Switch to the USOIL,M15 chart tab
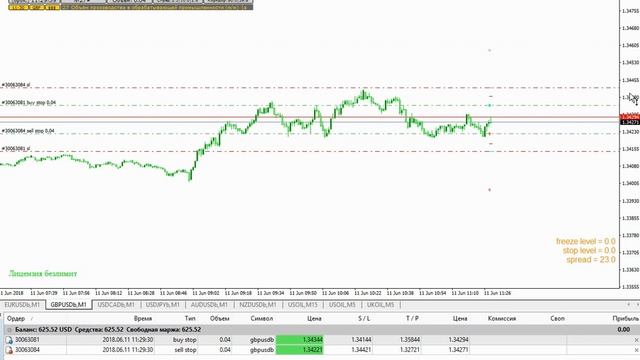Viewport: 640px width, 360px height. (x=302, y=305)
